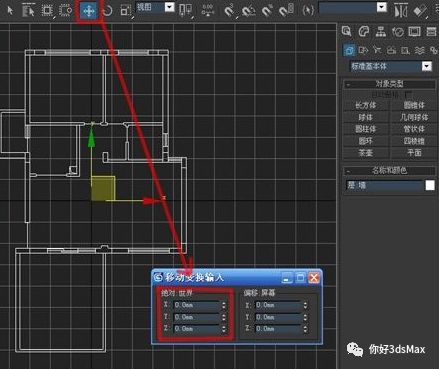Click the absolute world X value field
Viewport: 439px width, 369px height.
pyautogui.click(x=197, y=305)
